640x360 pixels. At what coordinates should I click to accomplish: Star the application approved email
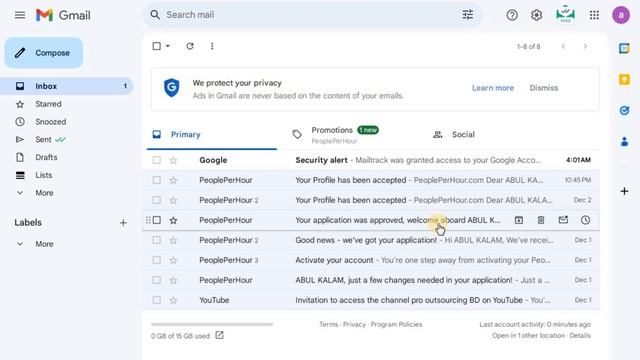tap(173, 220)
